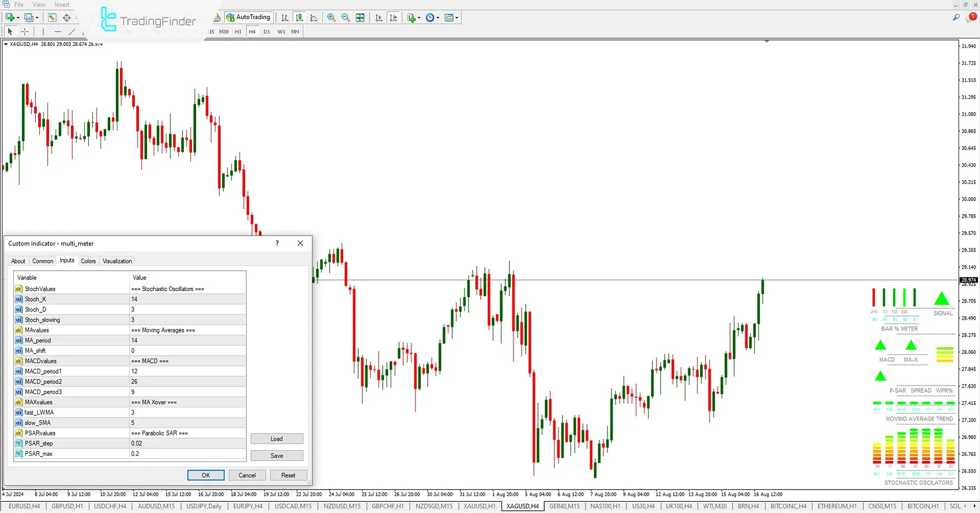Select the trendline drawing tool
980x513 pixels.
pyautogui.click(x=72, y=32)
